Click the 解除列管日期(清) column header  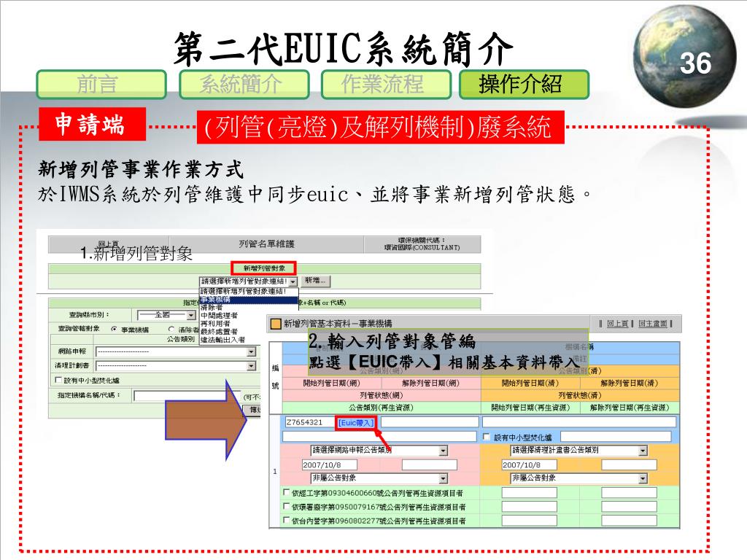point(629,383)
